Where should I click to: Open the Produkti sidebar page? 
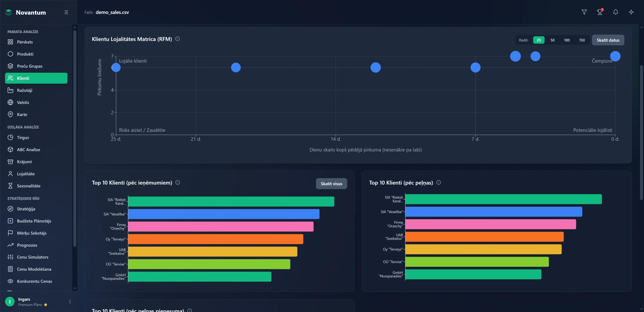pyautogui.click(x=25, y=54)
